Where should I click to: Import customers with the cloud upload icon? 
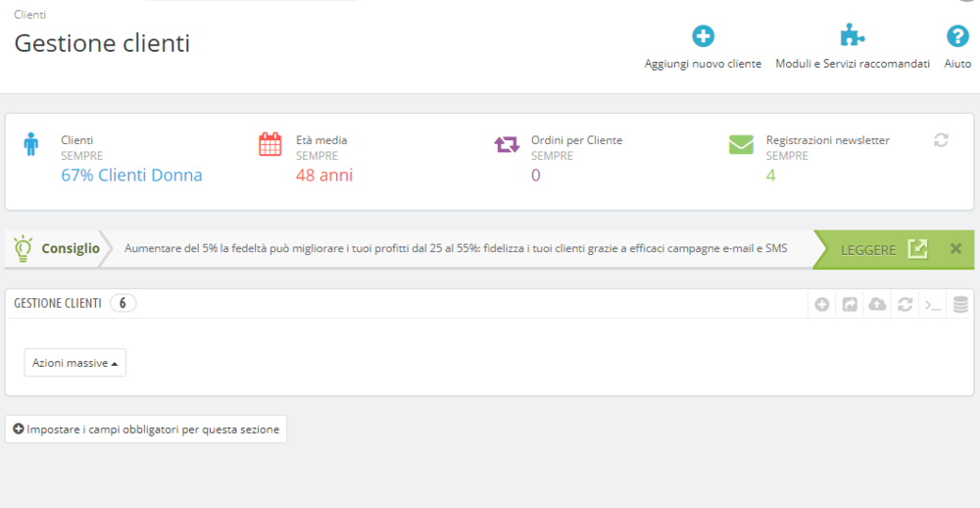(x=877, y=305)
